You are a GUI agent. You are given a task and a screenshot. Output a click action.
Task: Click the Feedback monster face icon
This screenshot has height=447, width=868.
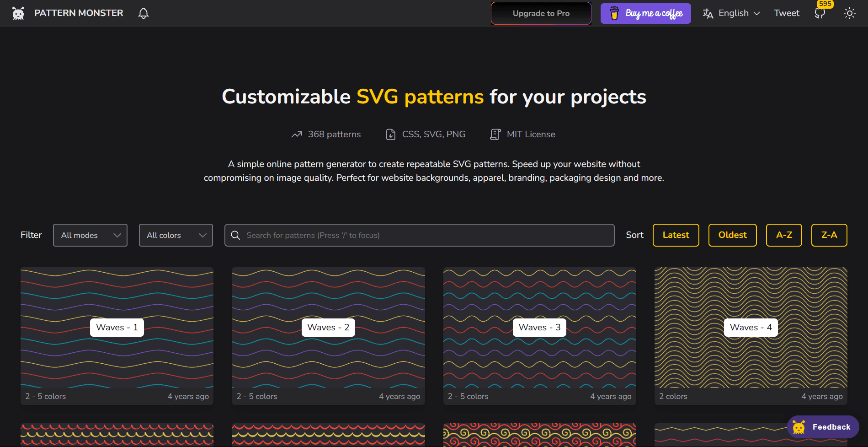pyautogui.click(x=799, y=426)
